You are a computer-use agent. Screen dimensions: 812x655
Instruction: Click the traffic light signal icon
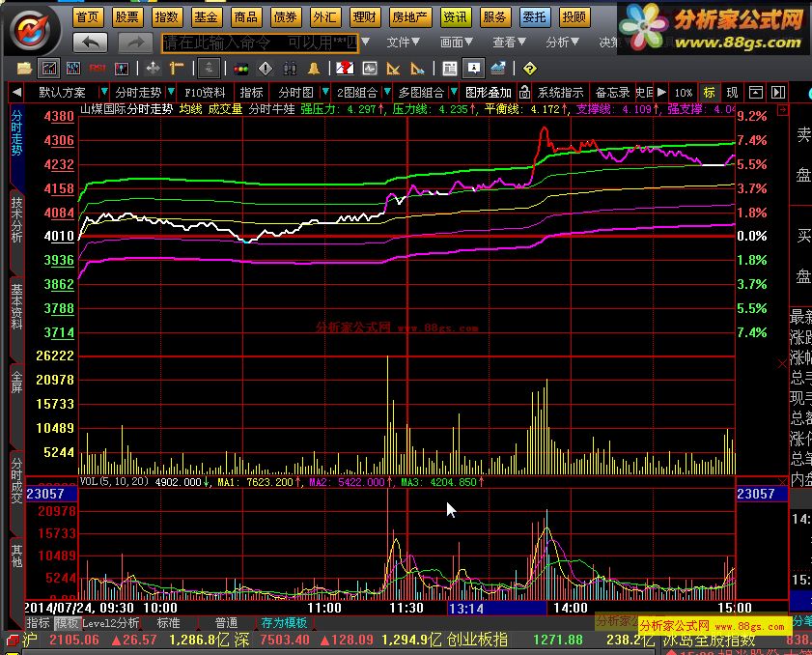click(x=241, y=69)
